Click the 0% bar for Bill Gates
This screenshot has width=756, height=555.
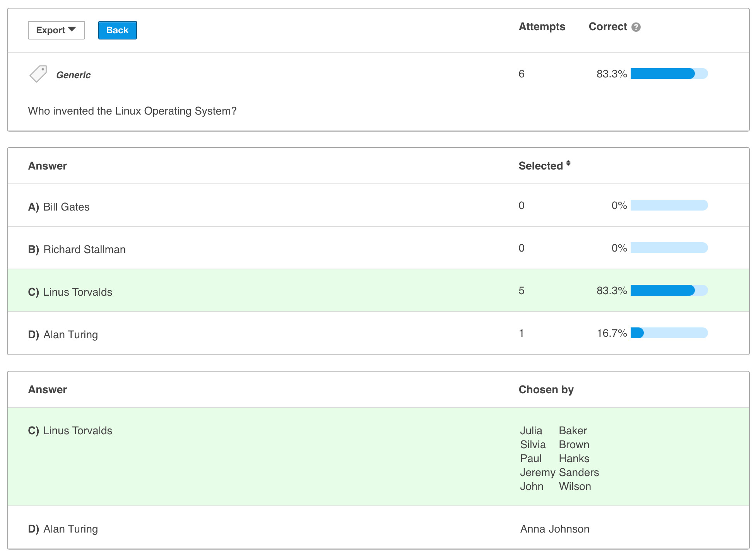pos(669,205)
